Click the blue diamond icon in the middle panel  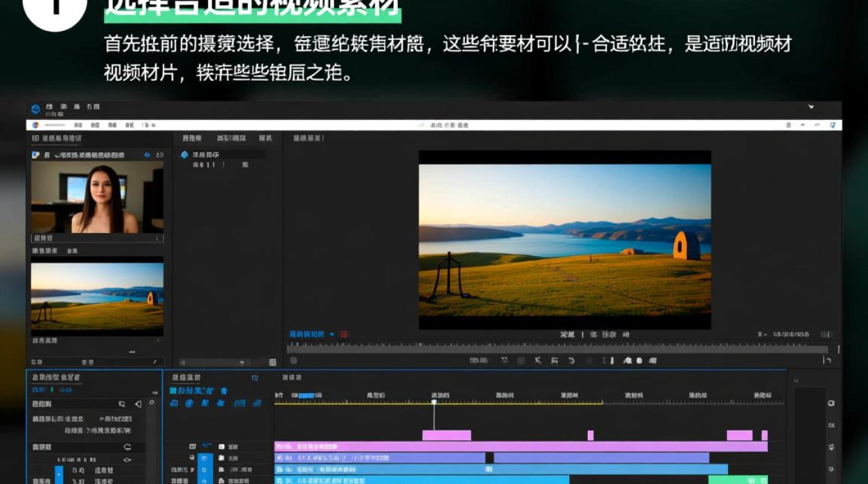click(185, 155)
